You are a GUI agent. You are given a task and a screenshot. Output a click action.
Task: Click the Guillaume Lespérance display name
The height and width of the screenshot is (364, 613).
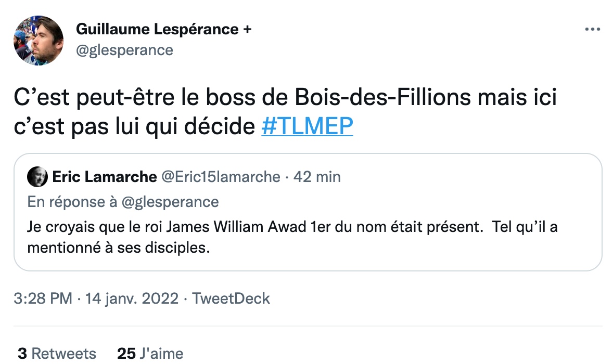(x=158, y=29)
